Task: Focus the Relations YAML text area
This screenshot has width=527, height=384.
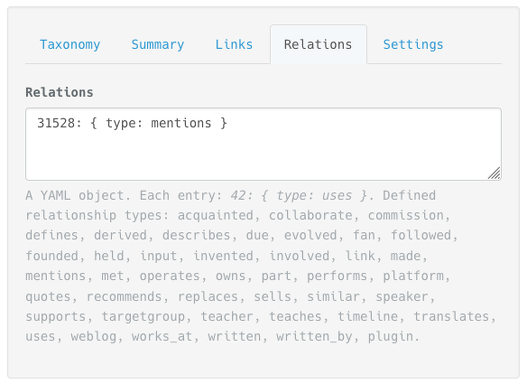Action: pyautogui.click(x=264, y=144)
